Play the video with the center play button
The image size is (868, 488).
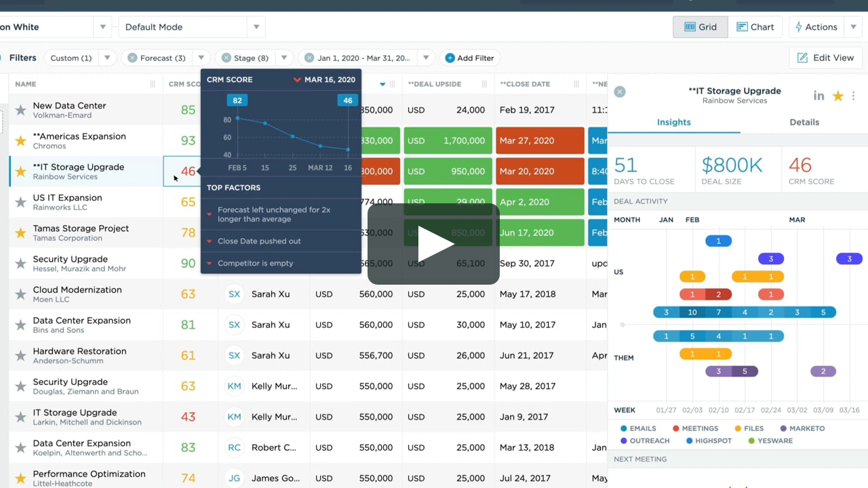tap(433, 244)
